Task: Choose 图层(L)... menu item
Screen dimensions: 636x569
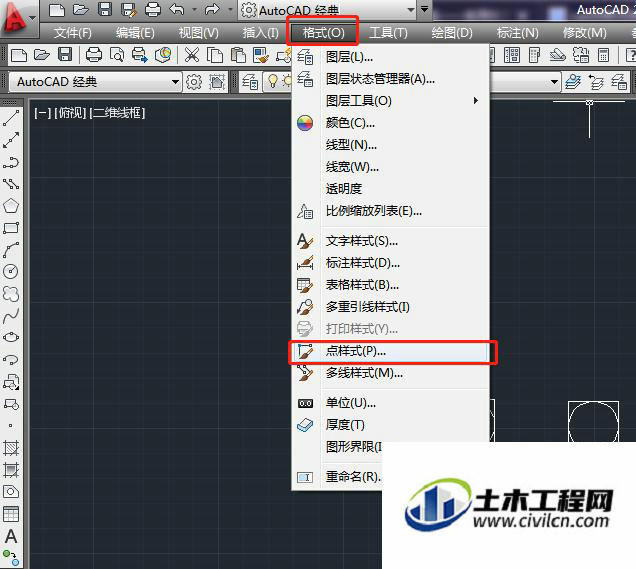Action: pos(390,57)
